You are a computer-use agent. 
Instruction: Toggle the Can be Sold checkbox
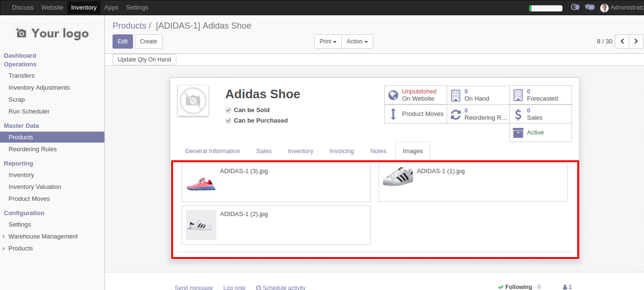coord(228,110)
